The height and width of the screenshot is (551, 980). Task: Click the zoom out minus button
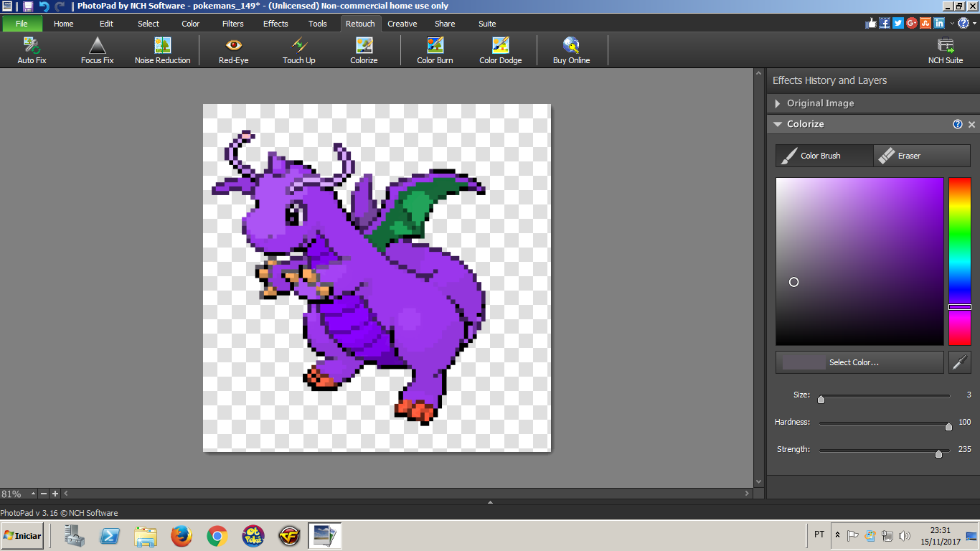[44, 494]
